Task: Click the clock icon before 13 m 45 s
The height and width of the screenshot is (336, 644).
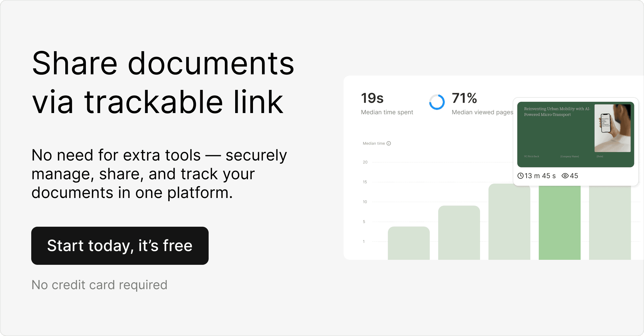Action: 520,176
